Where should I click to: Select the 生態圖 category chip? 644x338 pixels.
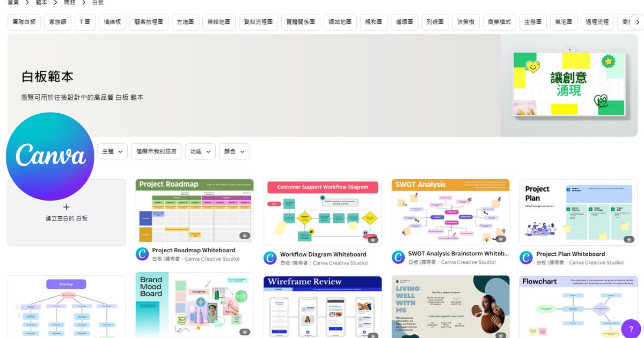point(533,23)
